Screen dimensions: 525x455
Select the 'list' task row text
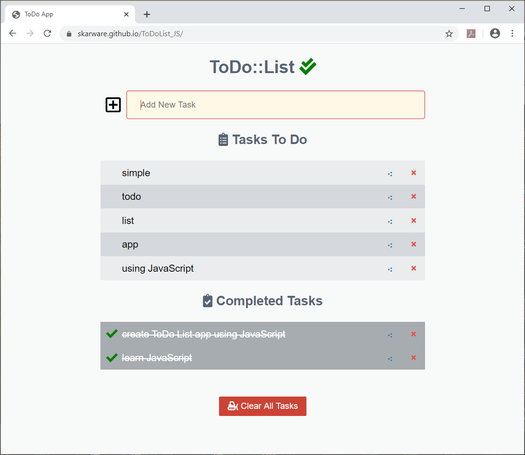pyautogui.click(x=128, y=221)
